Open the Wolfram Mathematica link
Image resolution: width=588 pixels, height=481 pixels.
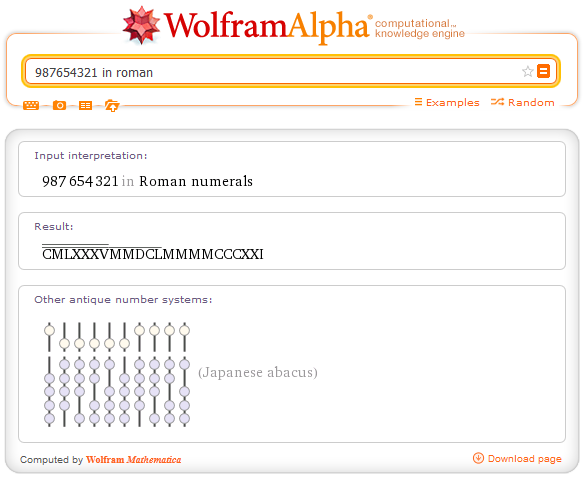click(134, 460)
